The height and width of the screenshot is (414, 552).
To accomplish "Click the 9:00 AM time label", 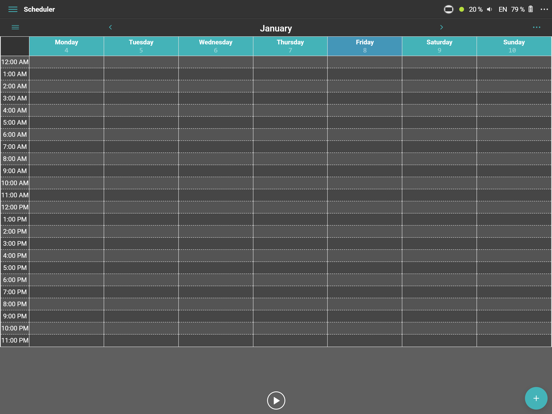I will pyautogui.click(x=15, y=171).
